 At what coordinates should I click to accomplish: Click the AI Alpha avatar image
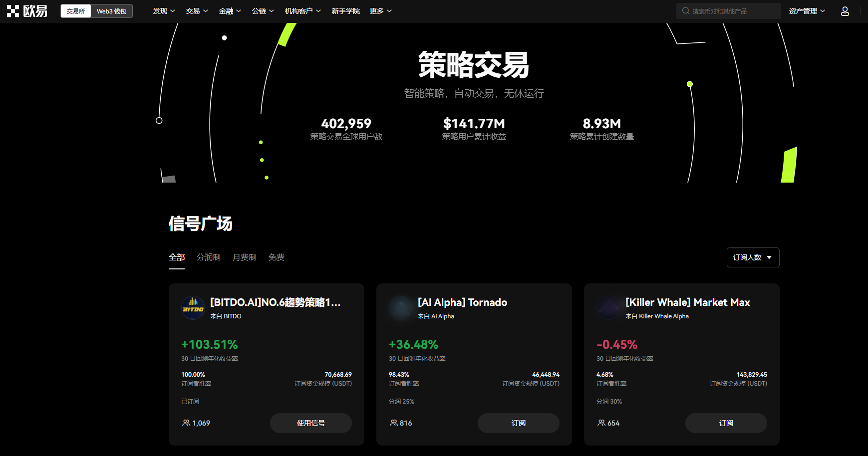[x=400, y=307]
